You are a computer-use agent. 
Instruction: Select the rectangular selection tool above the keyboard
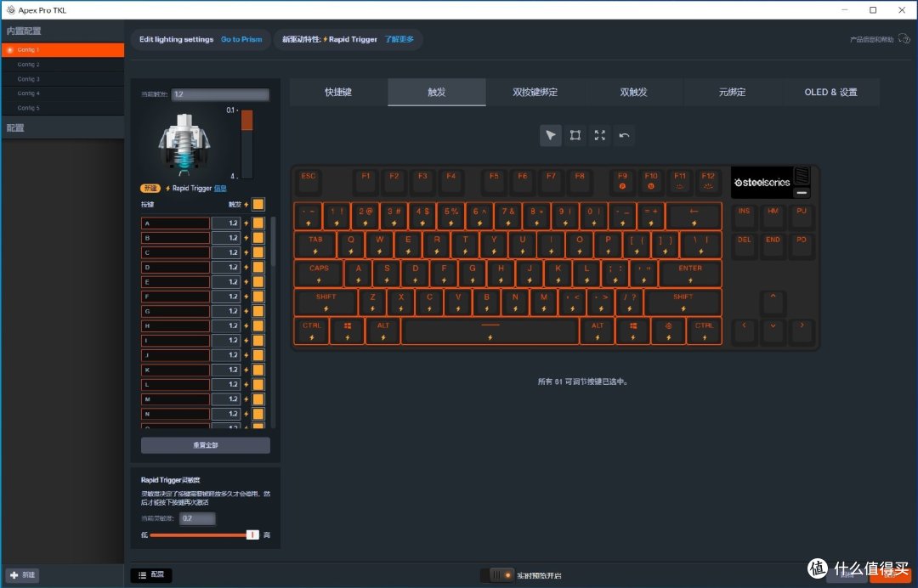(x=575, y=135)
